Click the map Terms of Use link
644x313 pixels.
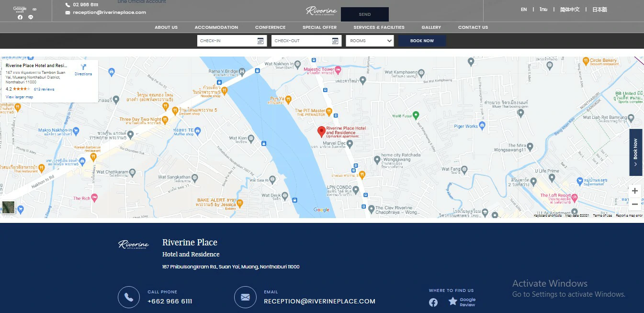(602, 216)
